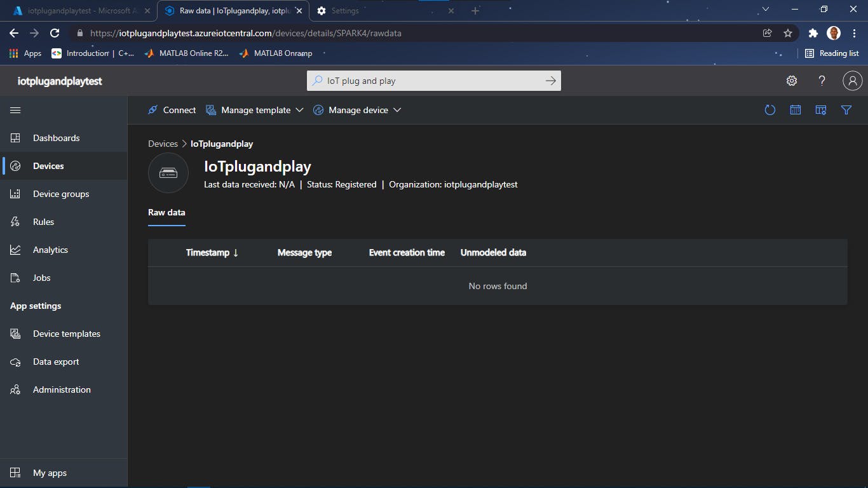Open the Jobs page
Screen dimensions: 868x488
64,278
